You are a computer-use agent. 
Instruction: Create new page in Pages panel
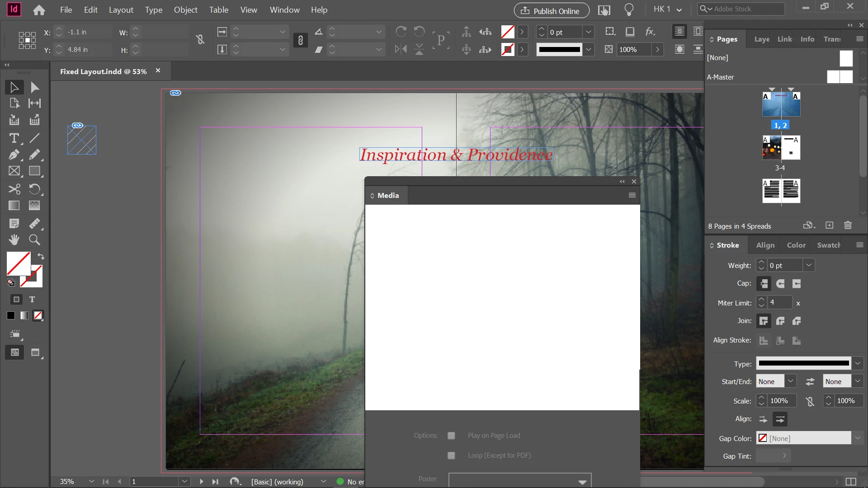tap(829, 225)
